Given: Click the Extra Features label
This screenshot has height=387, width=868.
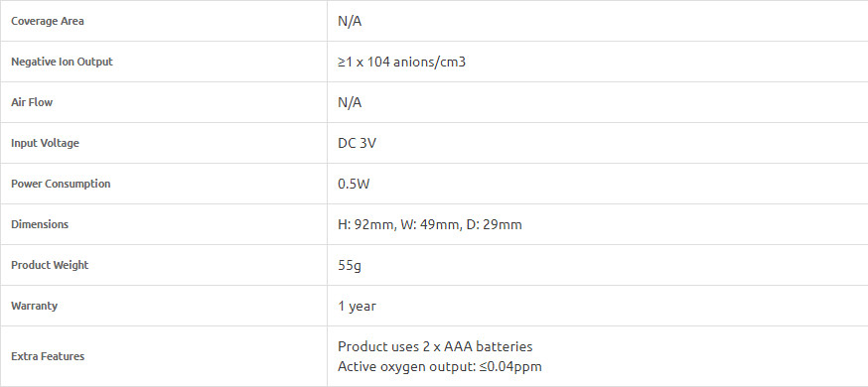Looking at the screenshot, I should coord(48,356).
